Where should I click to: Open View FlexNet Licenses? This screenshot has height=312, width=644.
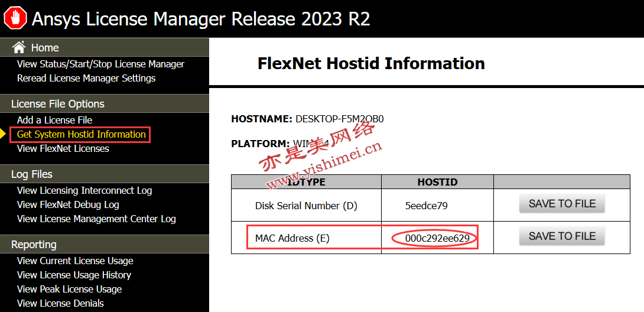coord(63,148)
